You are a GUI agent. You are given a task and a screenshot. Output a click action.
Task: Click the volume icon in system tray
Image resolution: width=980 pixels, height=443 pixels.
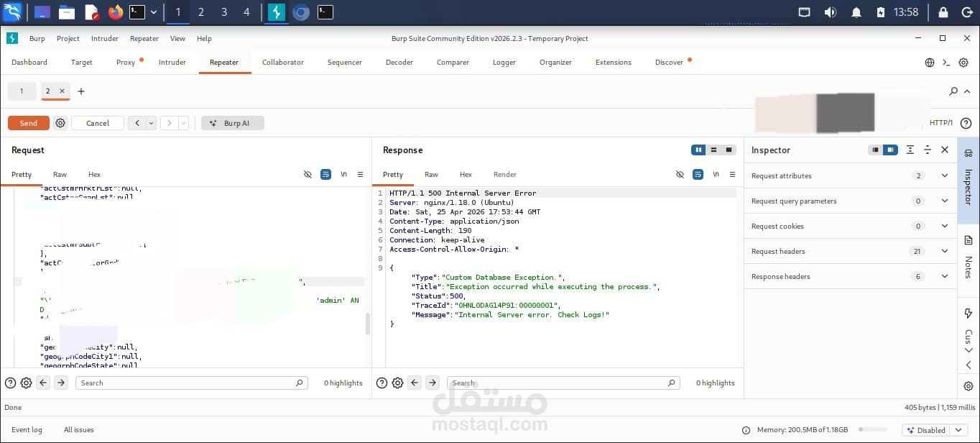pos(830,12)
